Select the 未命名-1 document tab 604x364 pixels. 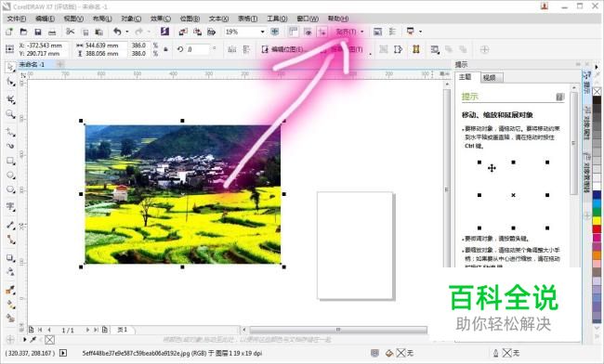pos(32,64)
